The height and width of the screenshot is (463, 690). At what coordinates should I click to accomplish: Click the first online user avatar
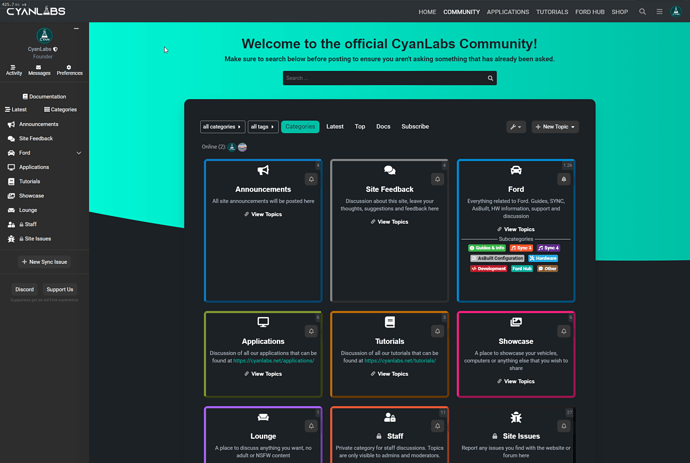pyautogui.click(x=232, y=147)
